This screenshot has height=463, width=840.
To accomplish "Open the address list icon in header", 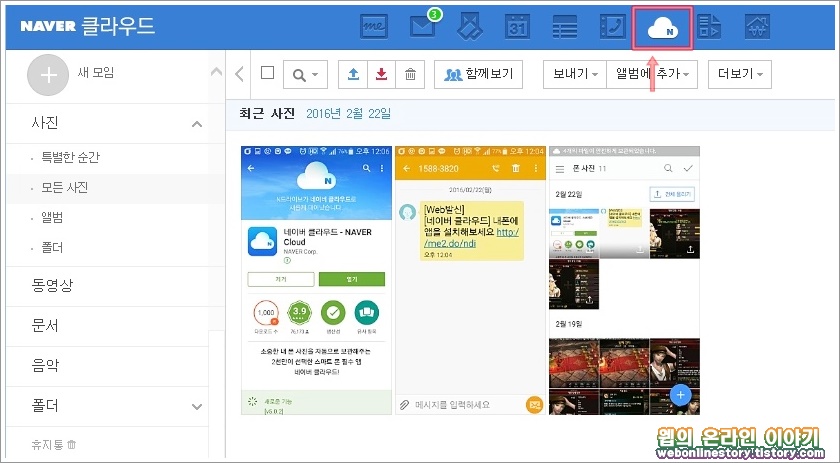I will (565, 26).
